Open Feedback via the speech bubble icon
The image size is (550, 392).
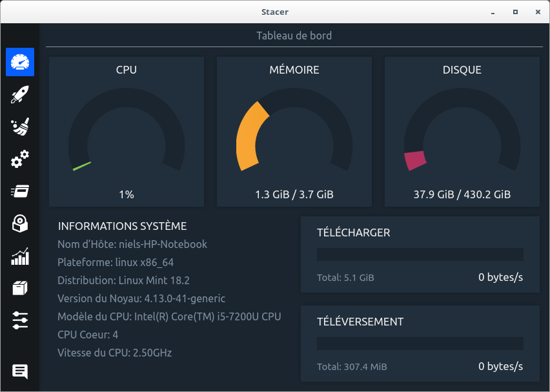tap(20, 371)
